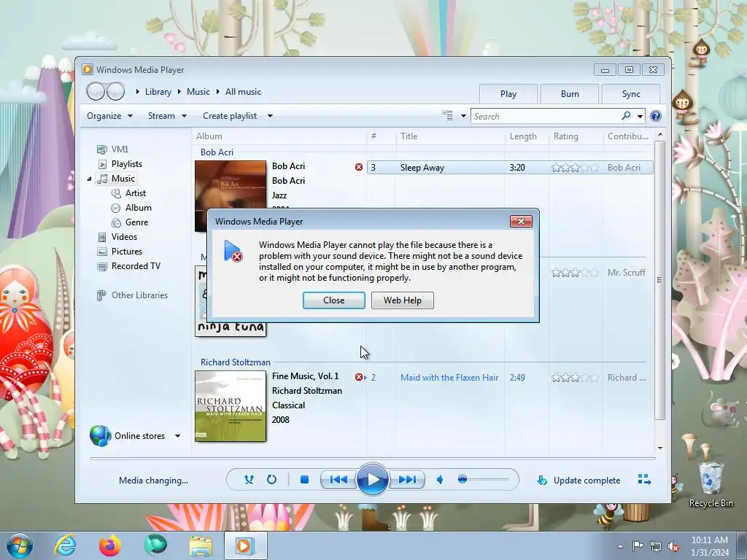Expand the Create playlist dropdown arrow
747x560 pixels.
tap(270, 116)
